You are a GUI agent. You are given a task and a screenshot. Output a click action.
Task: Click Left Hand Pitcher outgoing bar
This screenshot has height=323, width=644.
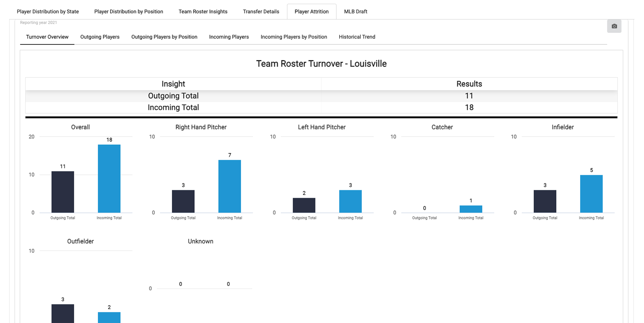(x=304, y=205)
